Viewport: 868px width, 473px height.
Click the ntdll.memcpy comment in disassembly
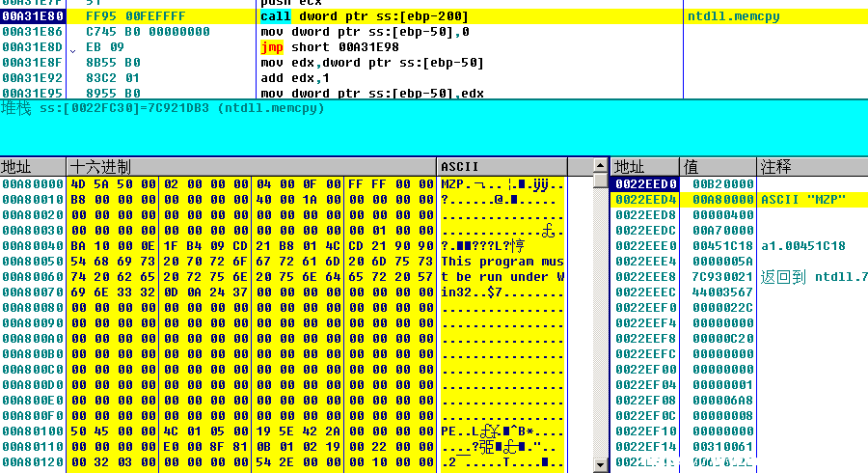(734, 16)
